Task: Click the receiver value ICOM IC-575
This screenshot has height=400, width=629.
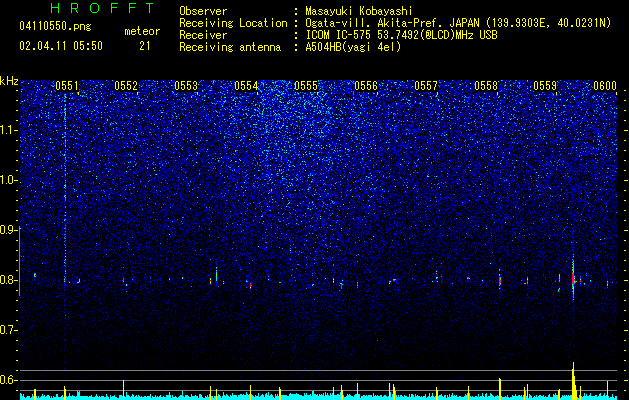Action: (339, 35)
